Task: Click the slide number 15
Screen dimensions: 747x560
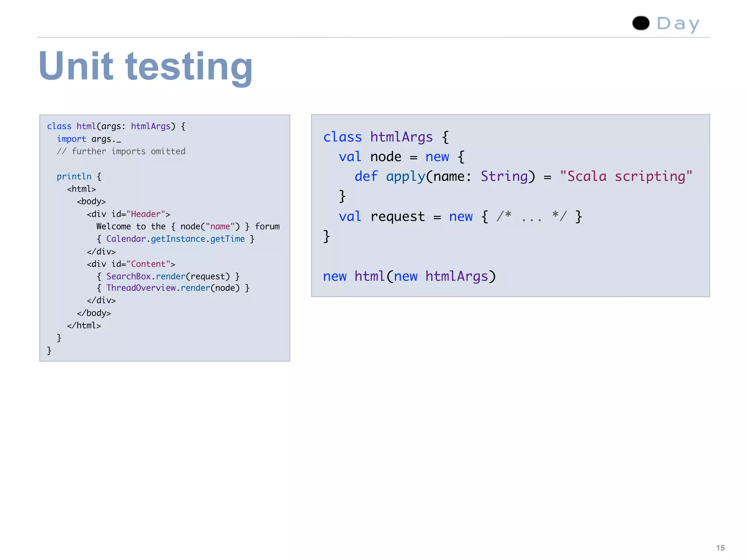Action: click(x=720, y=548)
